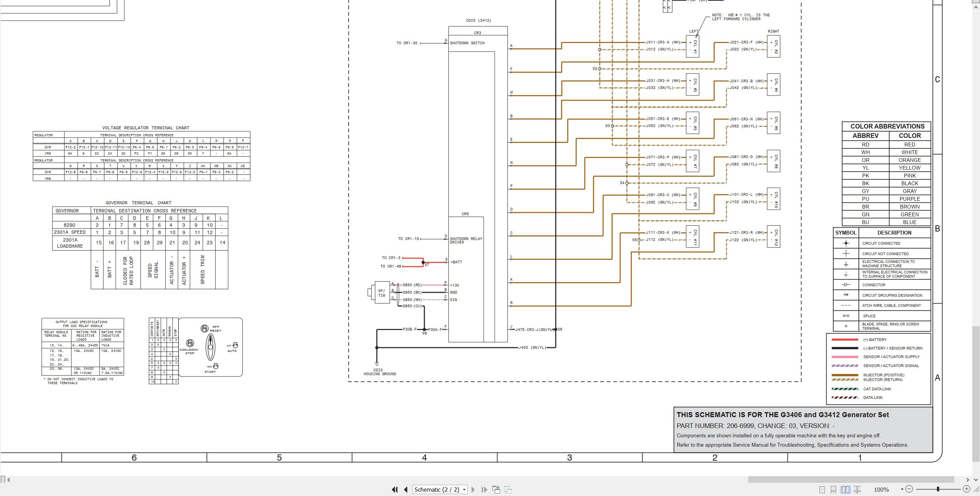980x496 pixels.
Task: Click the SHUTDOWN RELAY DRIVER label
Action: pos(466,240)
